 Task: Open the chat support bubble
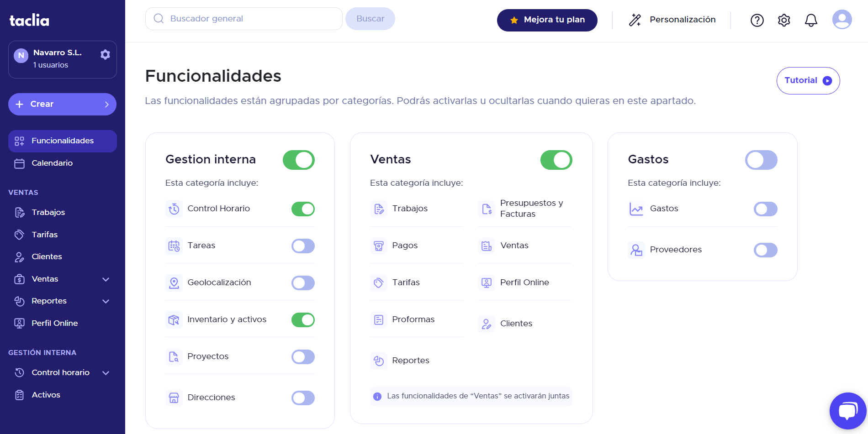[x=847, y=411]
